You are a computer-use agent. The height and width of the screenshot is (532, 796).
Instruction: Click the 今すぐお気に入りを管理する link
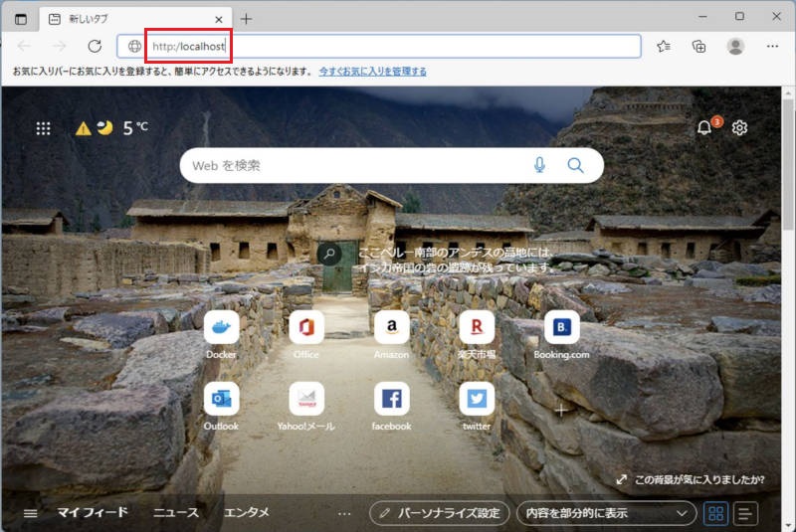coord(372,72)
